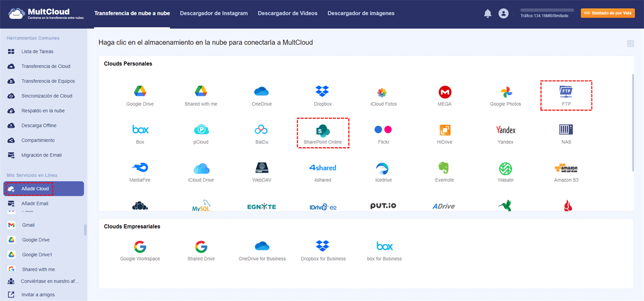Choose Dropbox for Business
This screenshot has width=644, height=301.
click(x=323, y=250)
